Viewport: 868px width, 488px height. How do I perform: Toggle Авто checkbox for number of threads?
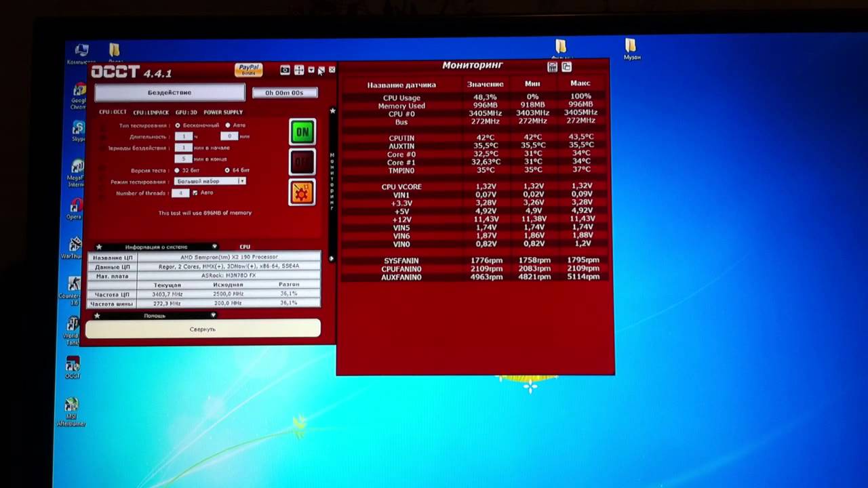pos(195,193)
